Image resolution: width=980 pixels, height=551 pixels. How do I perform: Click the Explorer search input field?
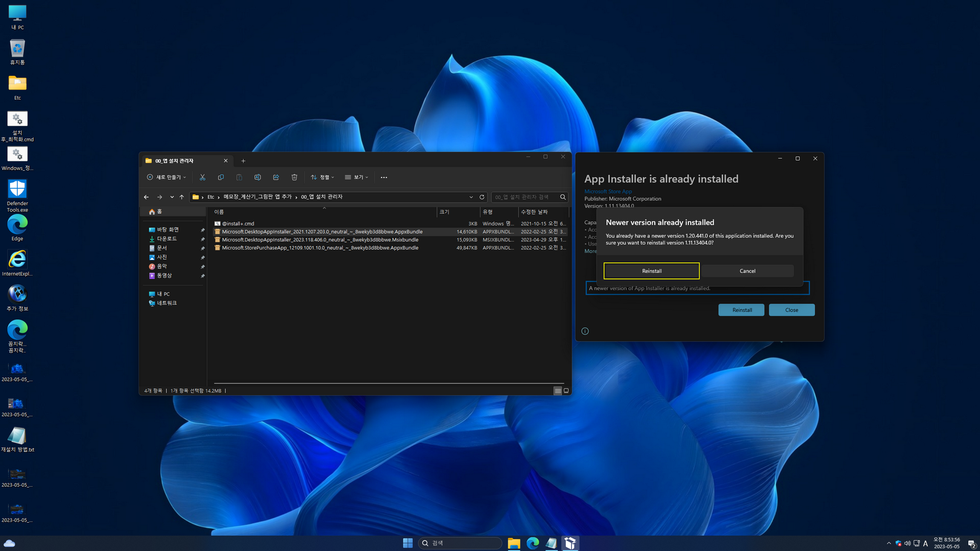tap(524, 197)
